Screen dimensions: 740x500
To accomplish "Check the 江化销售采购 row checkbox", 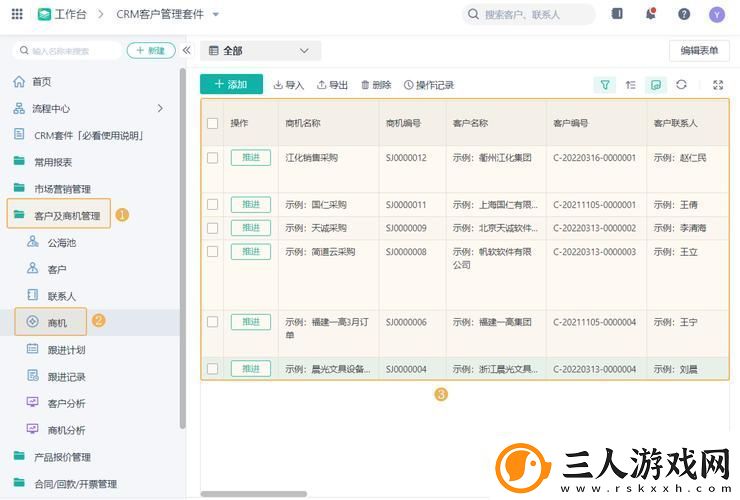I will click(x=212, y=158).
